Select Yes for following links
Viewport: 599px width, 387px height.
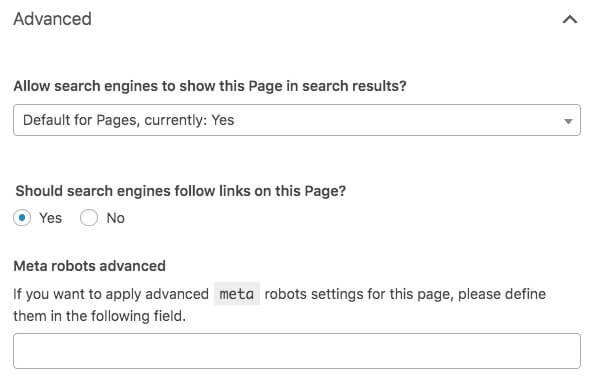(x=22, y=218)
